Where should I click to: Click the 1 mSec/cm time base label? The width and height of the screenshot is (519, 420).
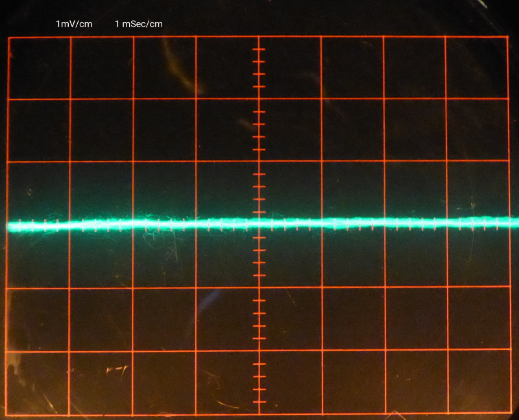click(x=138, y=24)
